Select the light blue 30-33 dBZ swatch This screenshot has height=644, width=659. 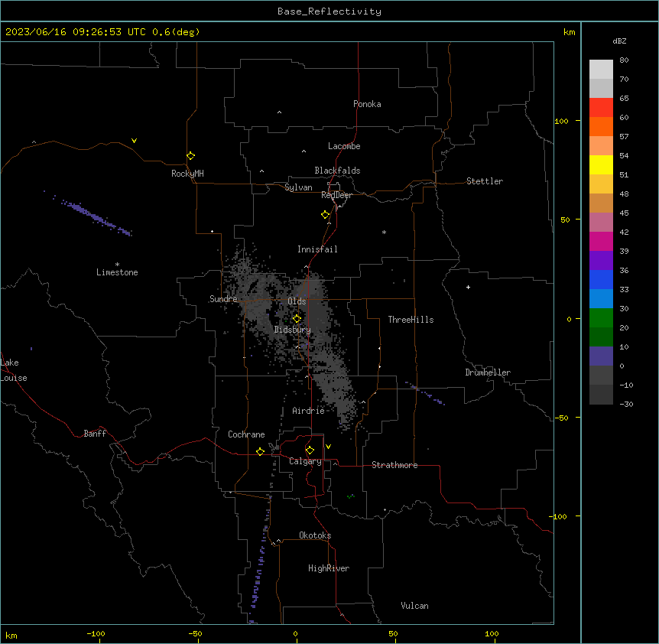coord(601,298)
